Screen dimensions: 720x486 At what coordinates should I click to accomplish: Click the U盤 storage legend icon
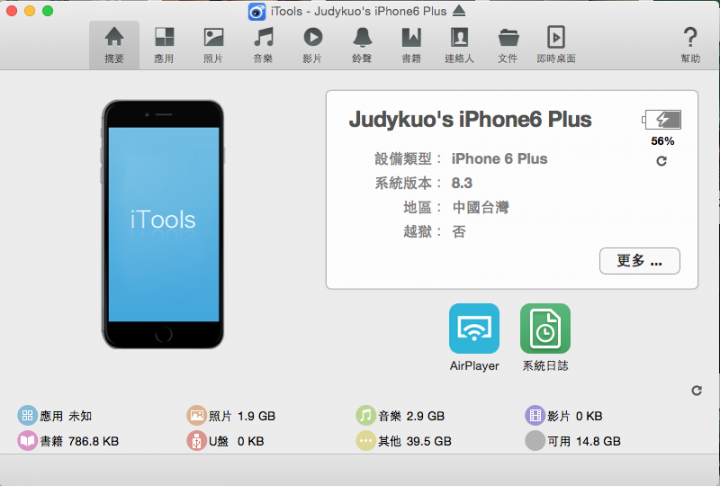[x=197, y=441]
